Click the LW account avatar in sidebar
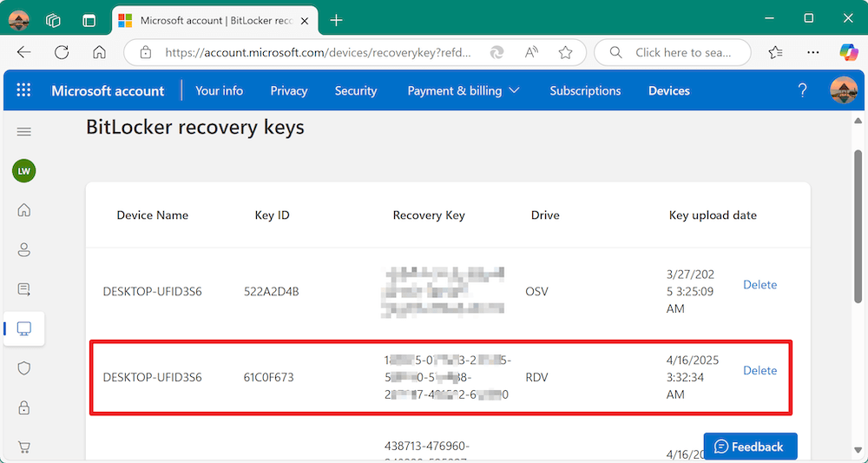Screen dimensions: 868x463 pyautogui.click(x=24, y=171)
